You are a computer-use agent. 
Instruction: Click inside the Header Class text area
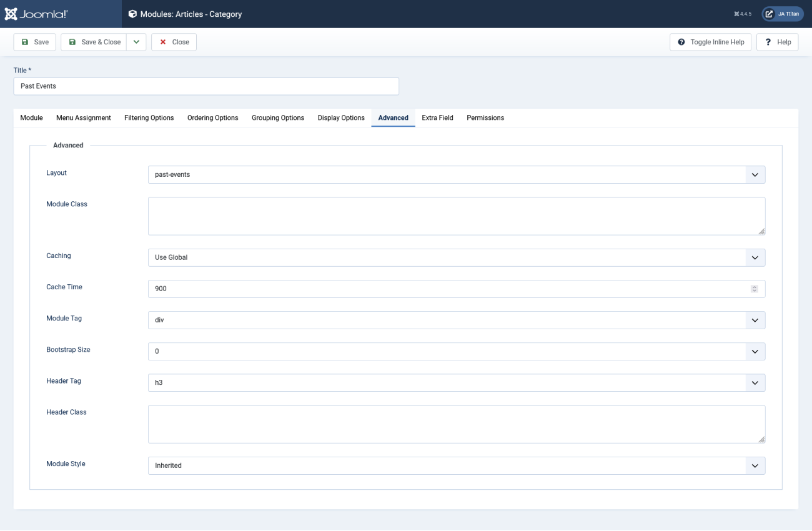(x=457, y=424)
